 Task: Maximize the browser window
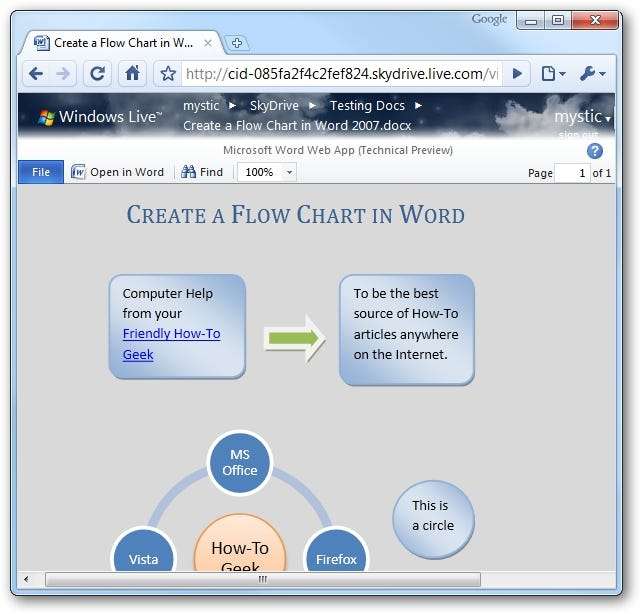pos(558,20)
